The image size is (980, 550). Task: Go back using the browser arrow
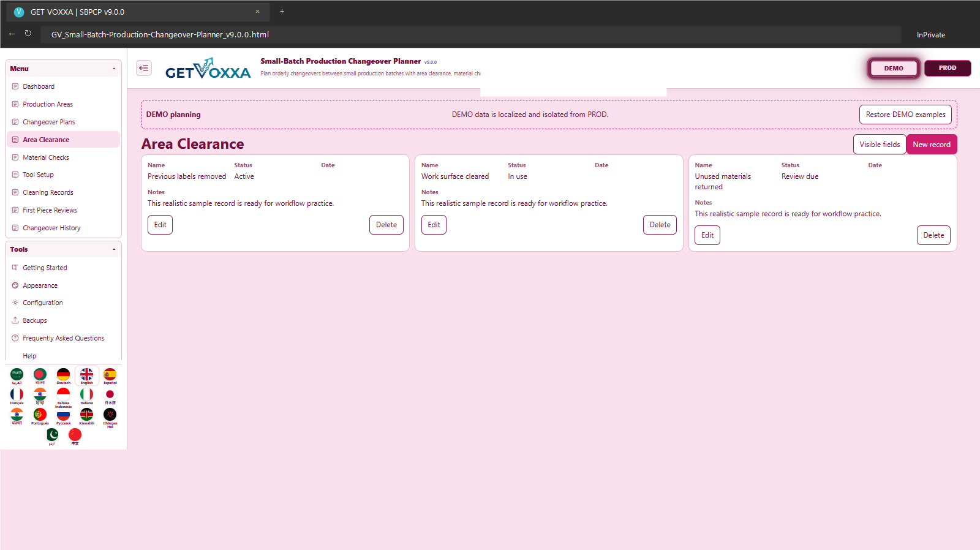(12, 34)
